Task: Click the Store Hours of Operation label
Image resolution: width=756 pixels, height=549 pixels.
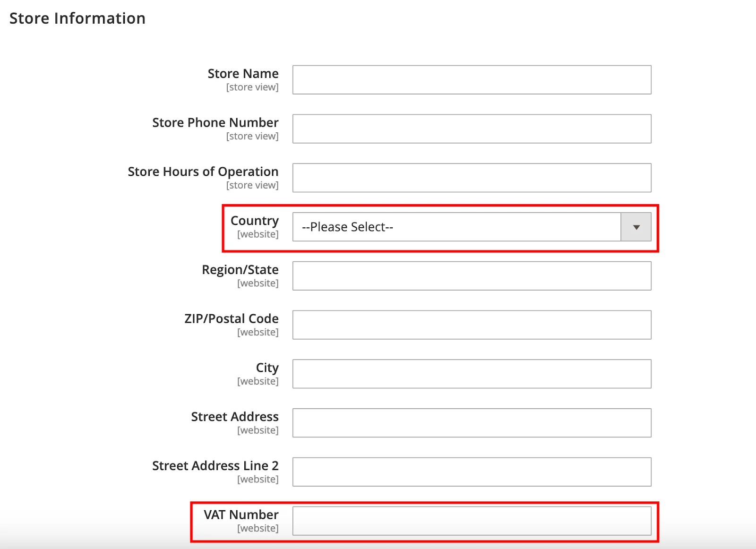Action: click(x=203, y=172)
